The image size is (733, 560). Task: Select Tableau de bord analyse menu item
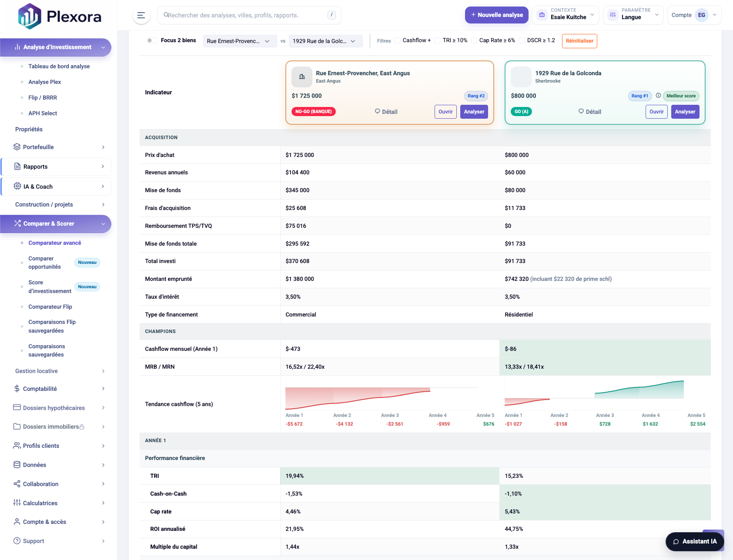[59, 66]
